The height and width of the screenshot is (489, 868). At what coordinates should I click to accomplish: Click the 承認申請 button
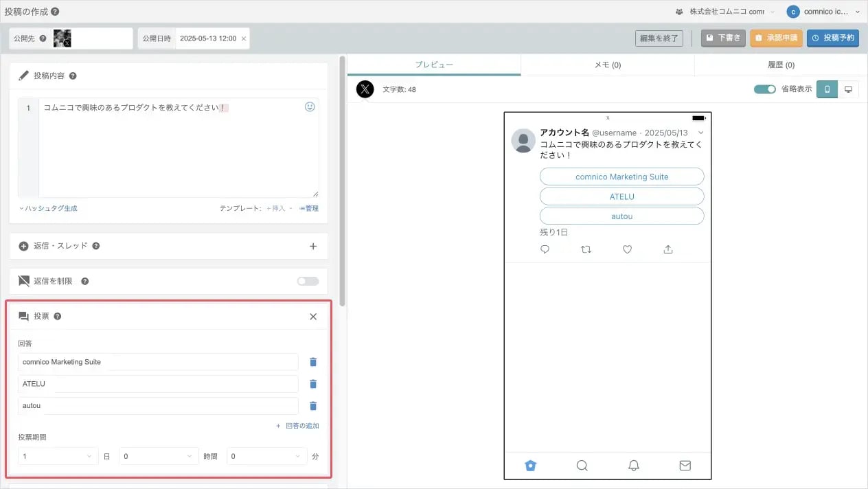(776, 38)
